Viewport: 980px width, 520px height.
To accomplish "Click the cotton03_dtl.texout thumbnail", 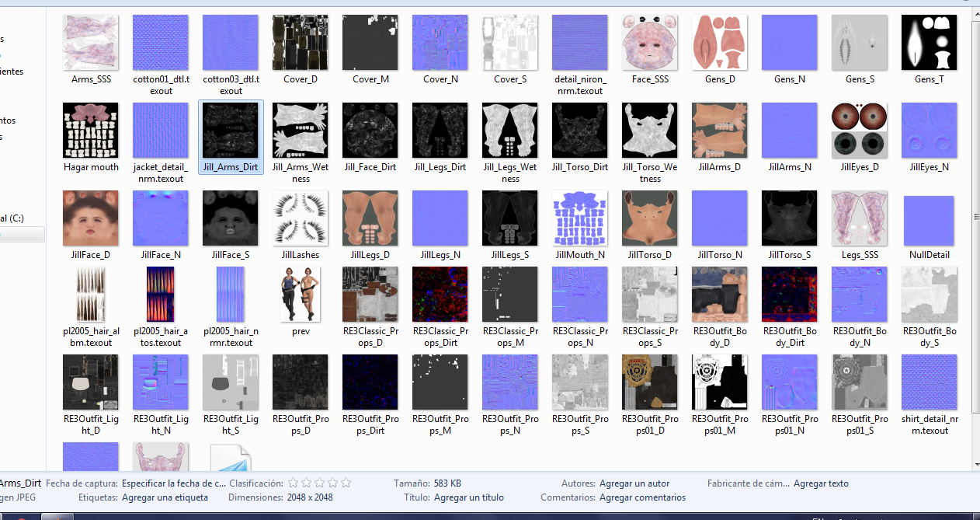I will [x=231, y=43].
